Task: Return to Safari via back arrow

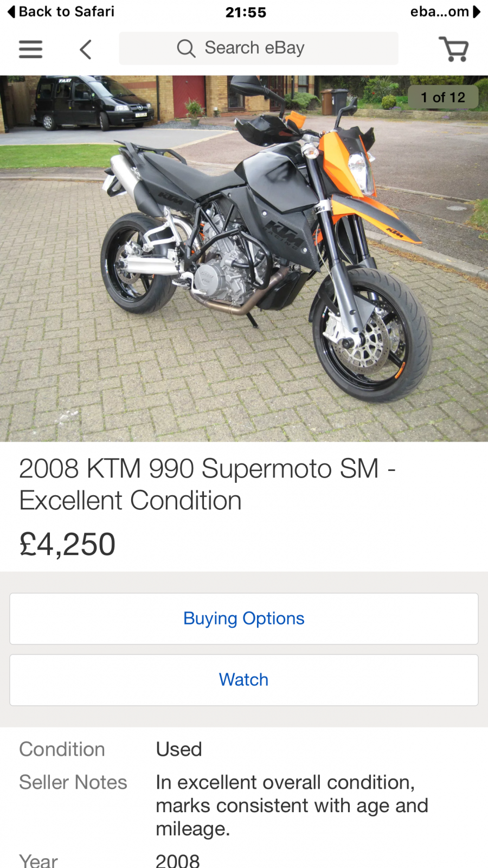Action: pyautogui.click(x=11, y=12)
